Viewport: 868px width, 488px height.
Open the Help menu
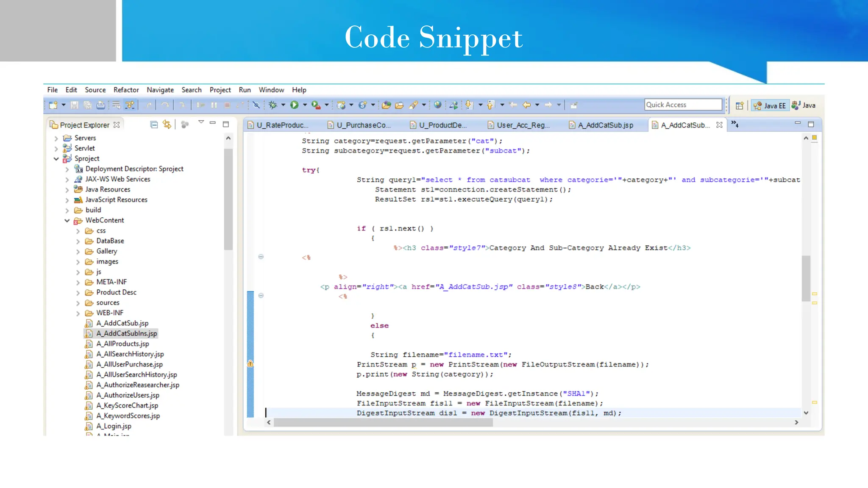(x=299, y=90)
